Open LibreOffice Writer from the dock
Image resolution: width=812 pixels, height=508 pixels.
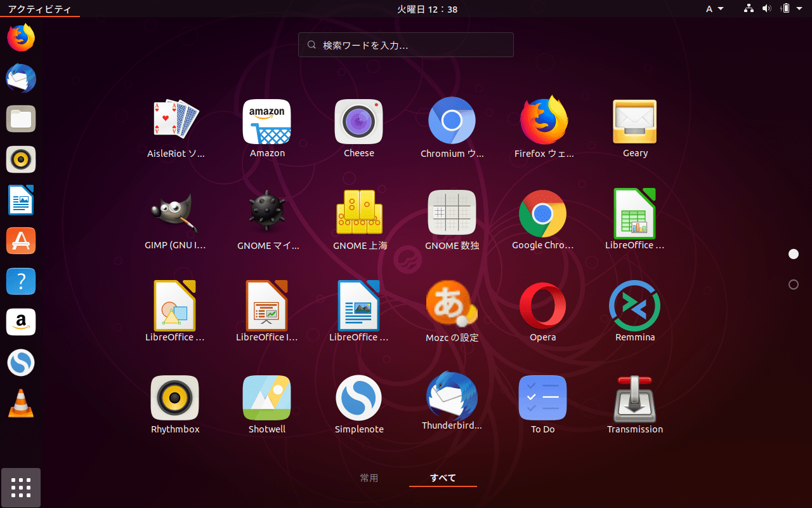tap(21, 200)
